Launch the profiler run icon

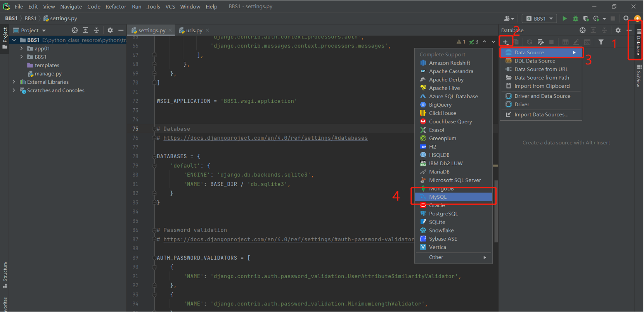click(x=596, y=18)
